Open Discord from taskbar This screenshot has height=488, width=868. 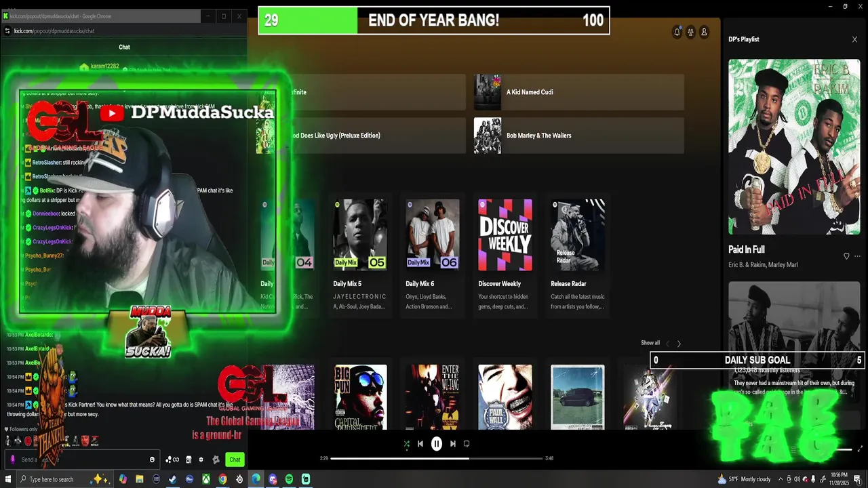(x=273, y=479)
